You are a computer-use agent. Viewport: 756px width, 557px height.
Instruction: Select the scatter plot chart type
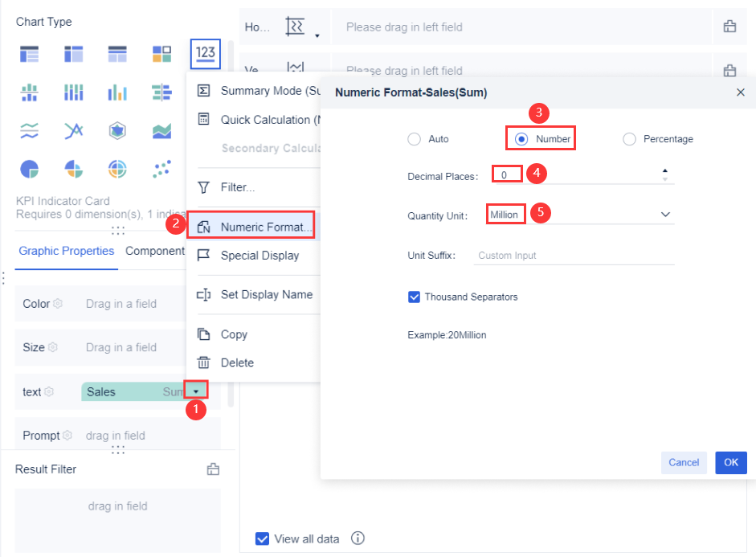pos(160,169)
